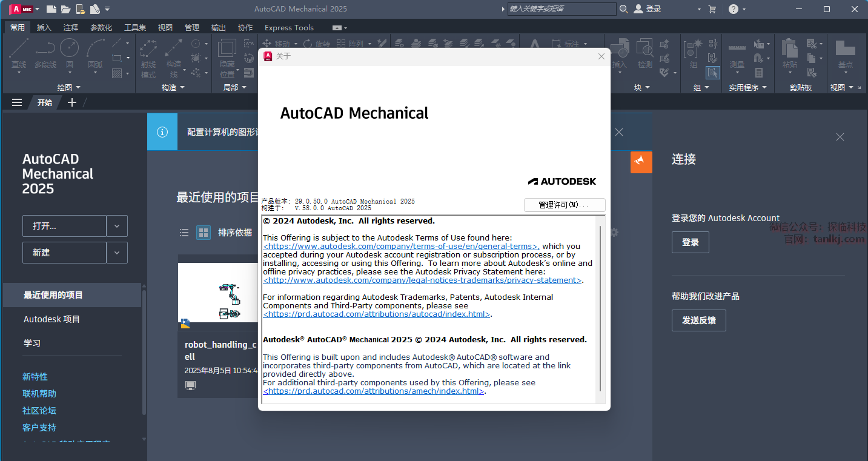868x461 pixels.
Task: Expand the dropdown arrow beside 打开...
Action: click(x=117, y=226)
